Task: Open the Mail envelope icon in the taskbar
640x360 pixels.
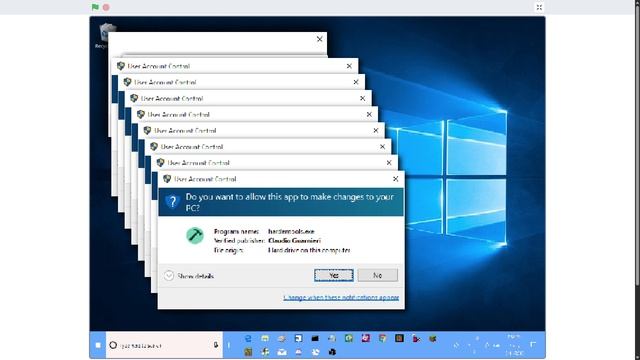Action: [x=282, y=352]
